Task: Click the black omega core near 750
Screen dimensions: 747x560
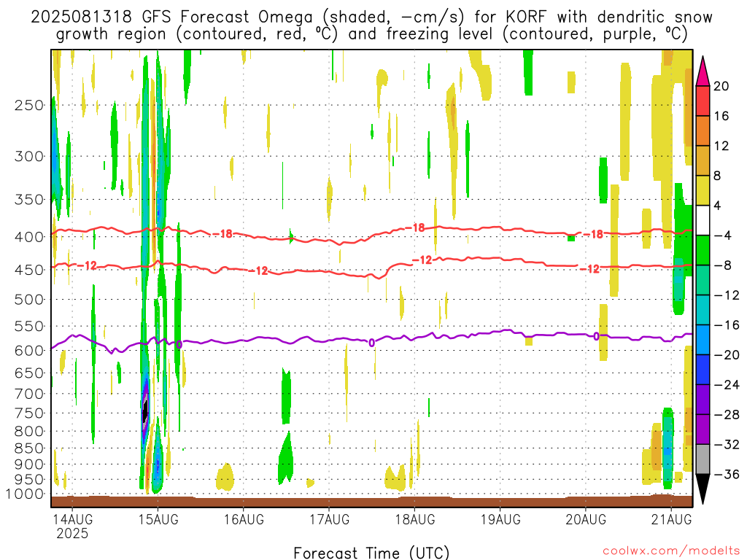Action: pos(145,410)
